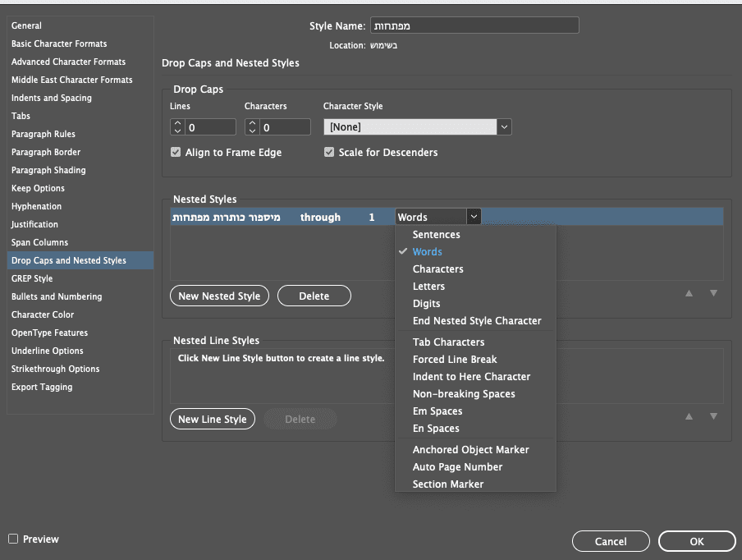742x560 pixels.
Task: Choose End Nested Style Character option
Action: point(476,321)
